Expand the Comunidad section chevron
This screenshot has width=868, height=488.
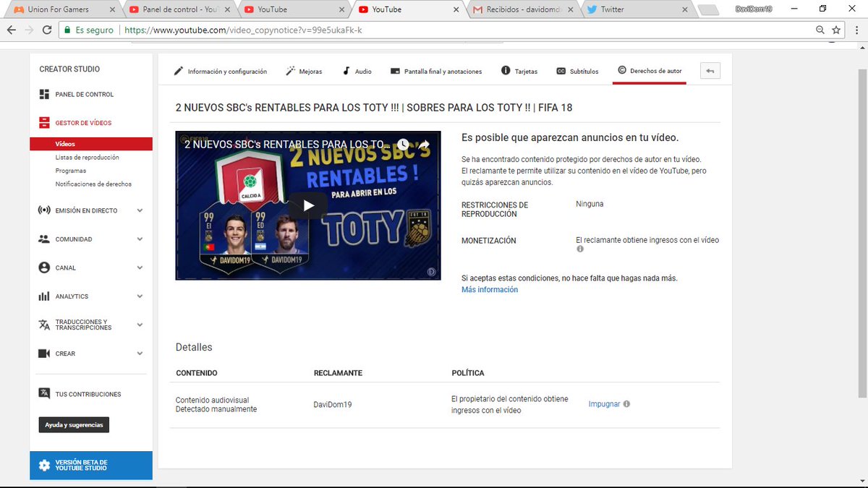pos(140,239)
